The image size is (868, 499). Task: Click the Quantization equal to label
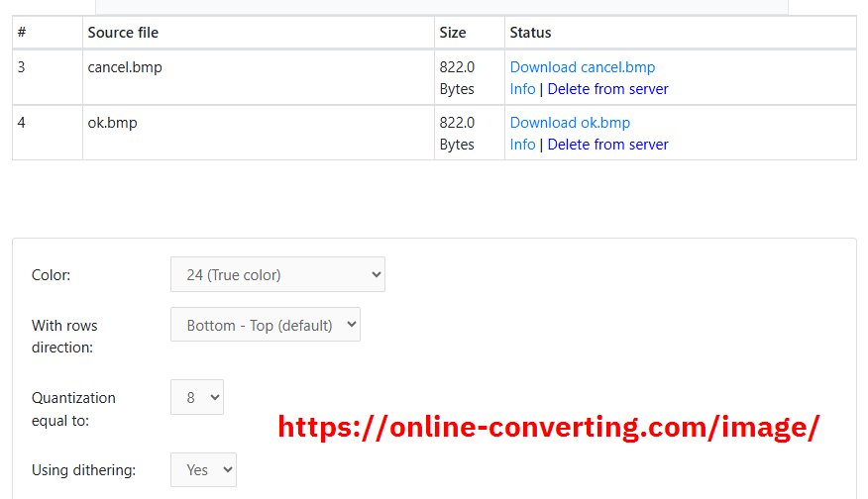click(73, 409)
